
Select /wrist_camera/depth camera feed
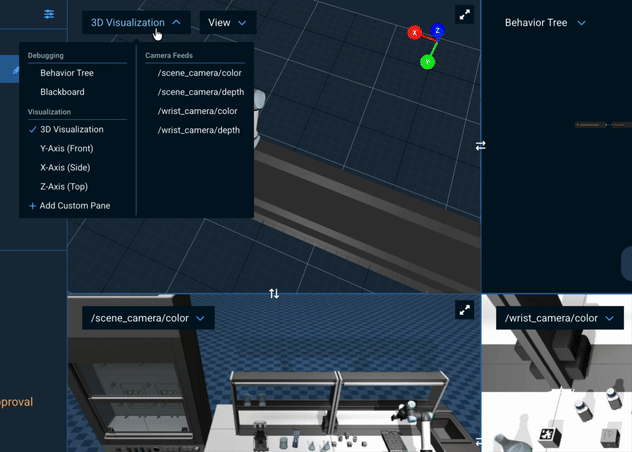click(x=199, y=130)
